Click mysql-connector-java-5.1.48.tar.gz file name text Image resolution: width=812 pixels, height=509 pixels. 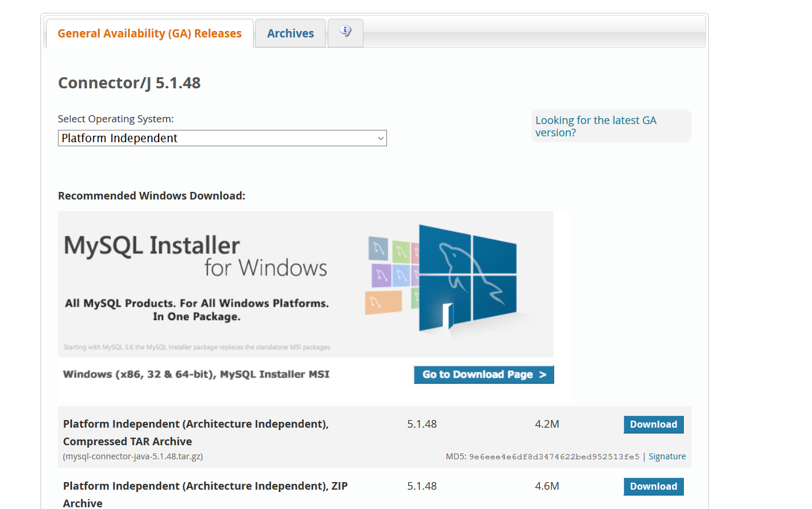click(133, 456)
